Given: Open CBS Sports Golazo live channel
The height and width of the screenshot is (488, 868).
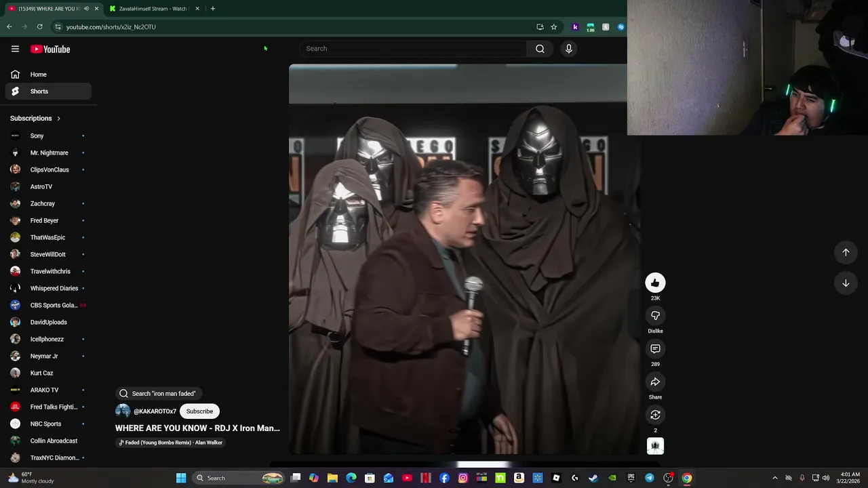Looking at the screenshot, I should pos(48,305).
